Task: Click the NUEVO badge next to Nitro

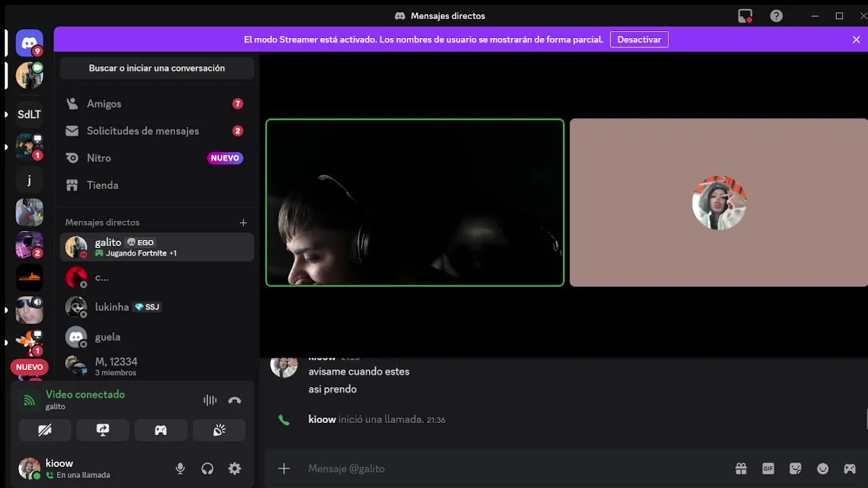Action: (225, 158)
